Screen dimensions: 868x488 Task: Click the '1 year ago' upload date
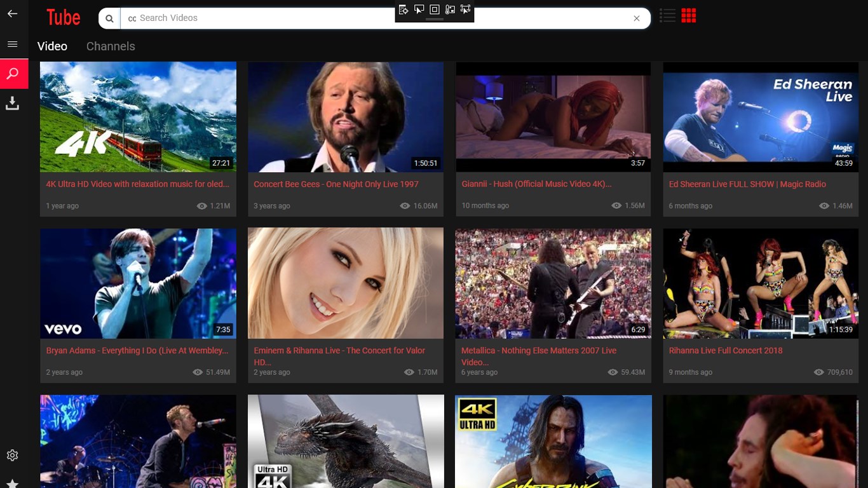coord(62,206)
